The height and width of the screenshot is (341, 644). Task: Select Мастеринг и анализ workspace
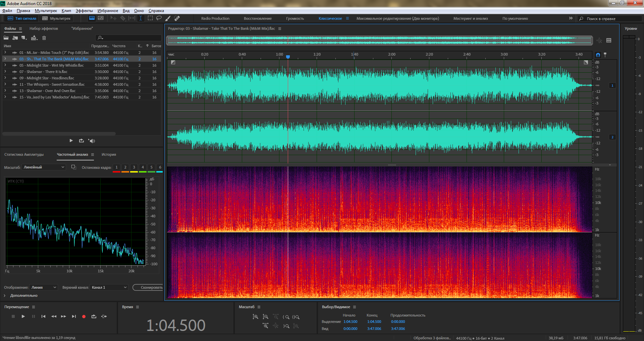point(471,18)
